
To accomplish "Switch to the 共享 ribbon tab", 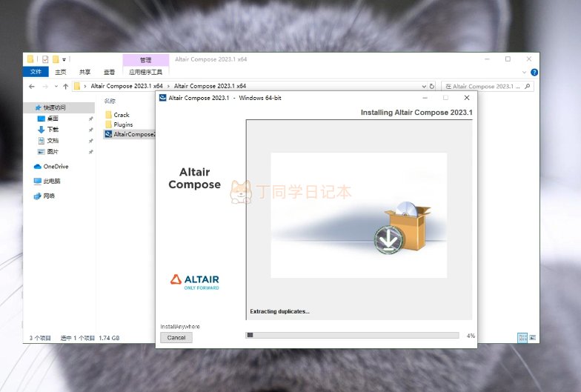I will click(x=84, y=72).
